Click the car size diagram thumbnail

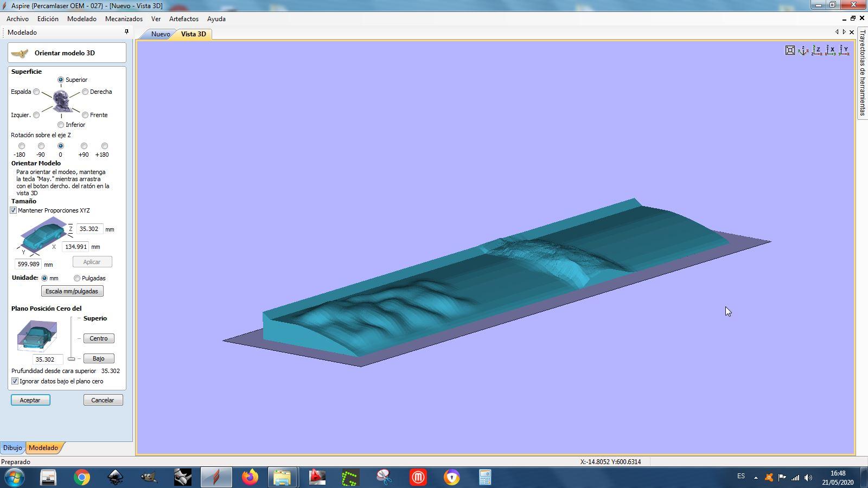(x=42, y=234)
